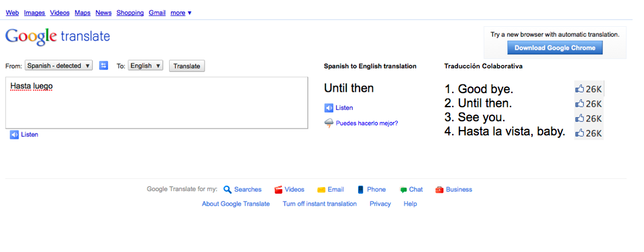Click the 1. Good bye. suggestion text
This screenshot has height=252, width=644.
[479, 89]
